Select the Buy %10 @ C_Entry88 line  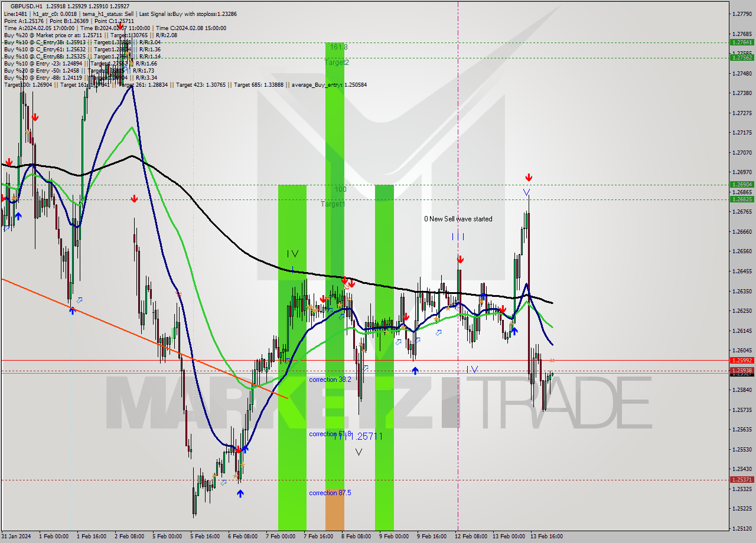point(82,57)
